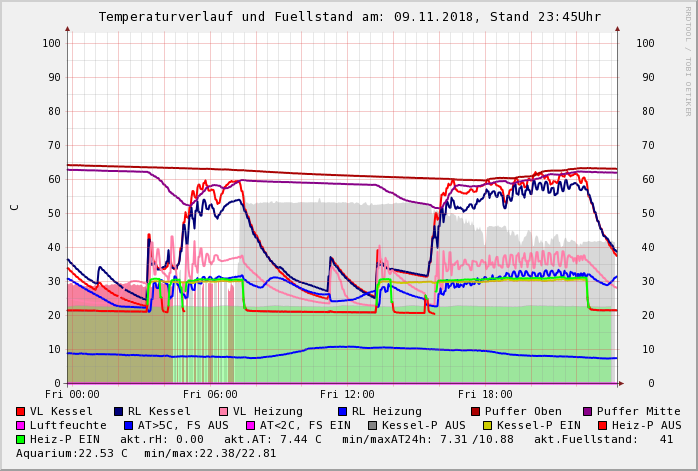The height and width of the screenshot is (471, 698).
Task: Select the dark blue RL Kessel swatch
Action: click(x=118, y=412)
